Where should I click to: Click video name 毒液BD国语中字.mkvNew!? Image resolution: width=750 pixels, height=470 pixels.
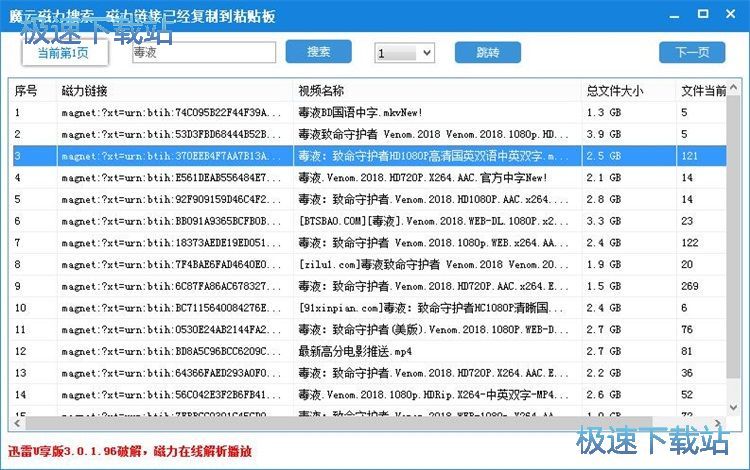pos(360,113)
